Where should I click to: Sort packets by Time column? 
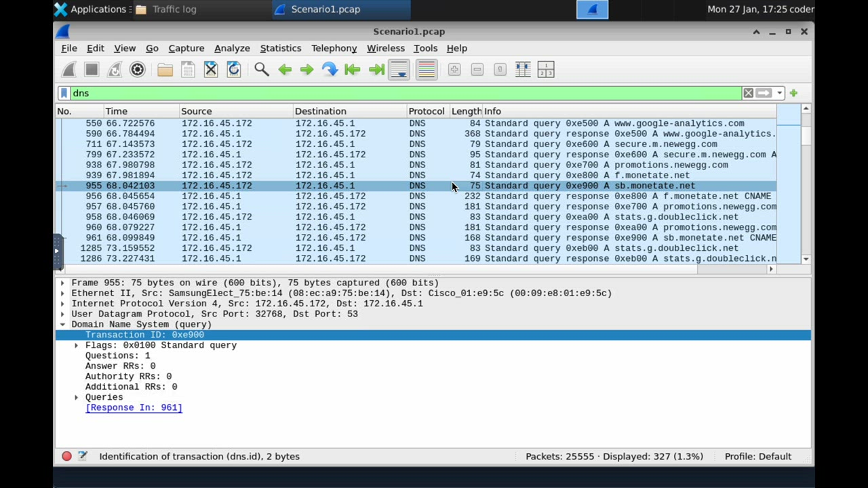point(141,111)
